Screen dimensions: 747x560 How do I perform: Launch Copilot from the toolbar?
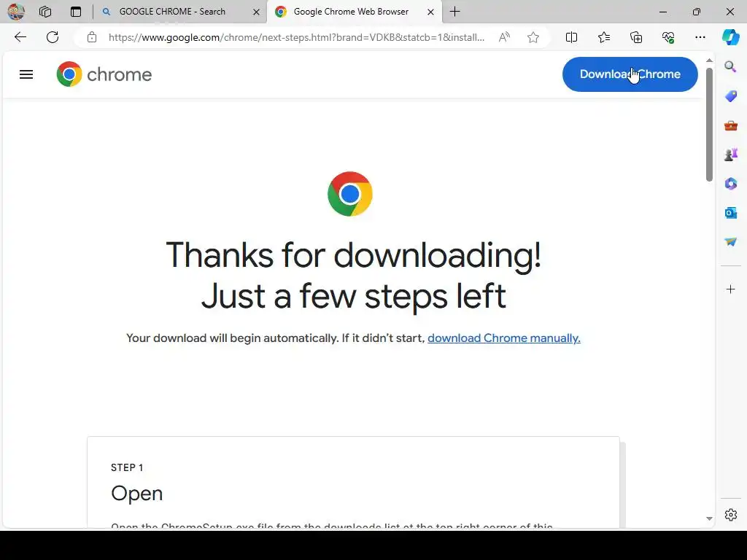pyautogui.click(x=730, y=37)
